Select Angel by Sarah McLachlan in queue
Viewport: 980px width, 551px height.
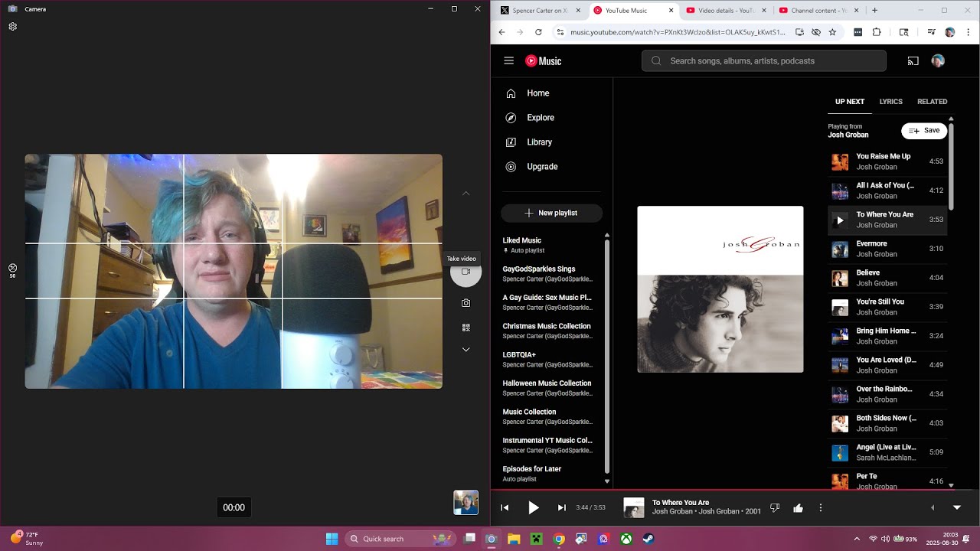887,452
